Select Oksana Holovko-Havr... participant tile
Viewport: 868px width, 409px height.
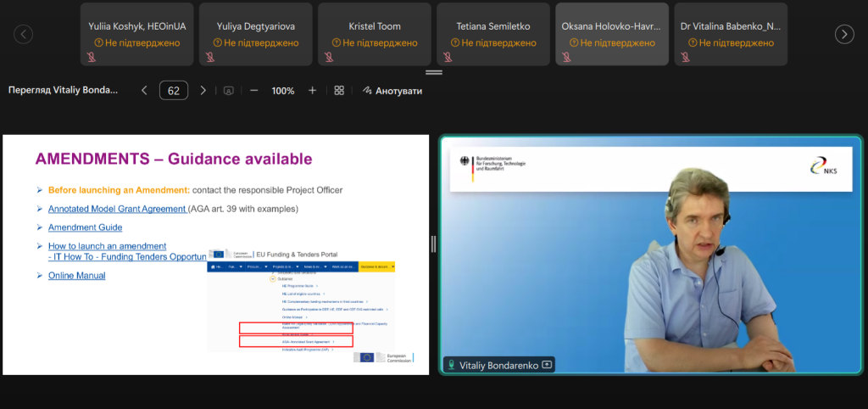(x=612, y=34)
